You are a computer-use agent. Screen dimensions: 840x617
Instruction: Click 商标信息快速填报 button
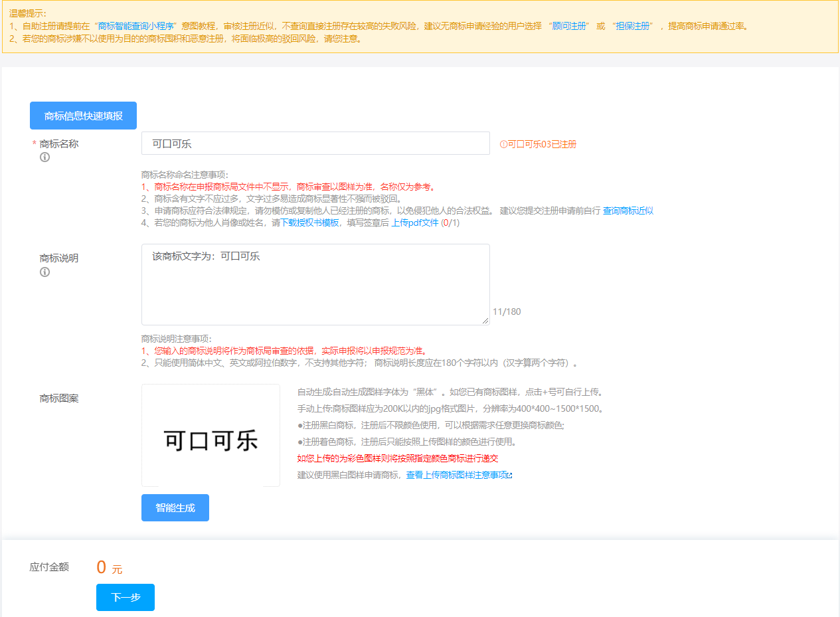point(83,116)
